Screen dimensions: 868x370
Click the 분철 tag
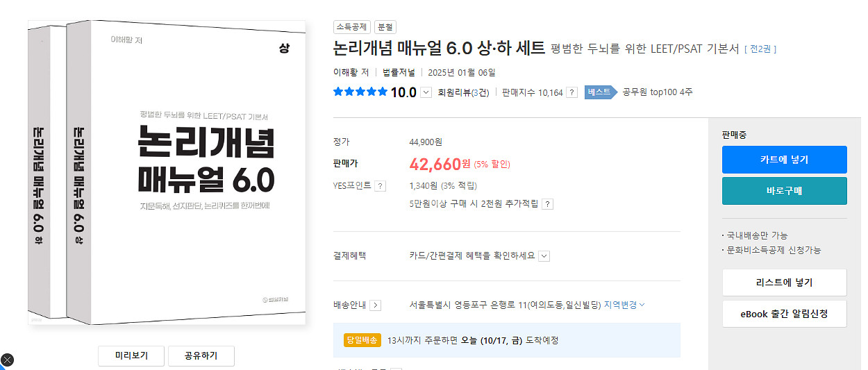(385, 27)
